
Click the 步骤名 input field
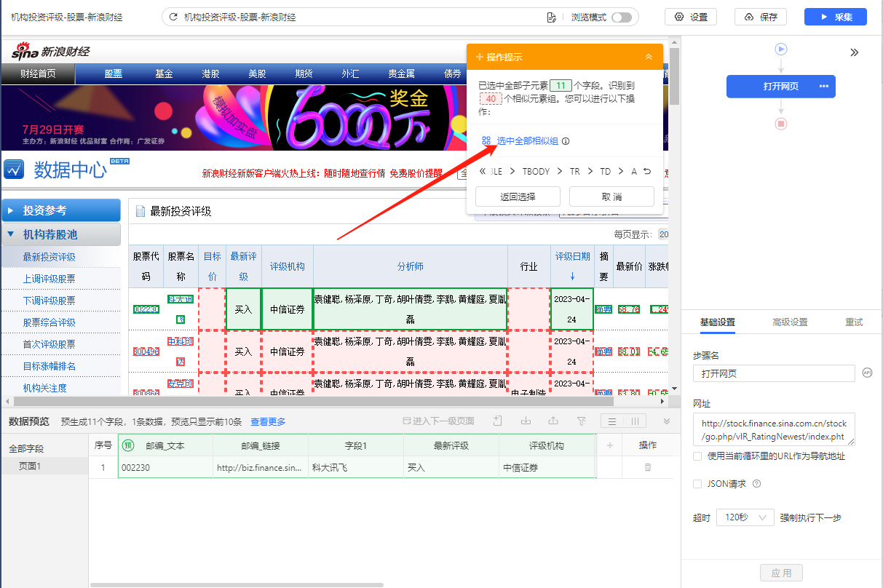pyautogui.click(x=774, y=373)
